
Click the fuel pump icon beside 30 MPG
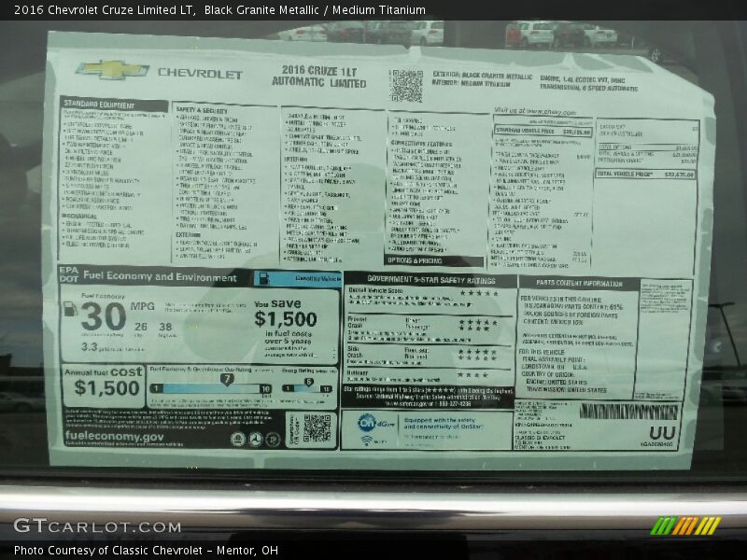(71, 309)
